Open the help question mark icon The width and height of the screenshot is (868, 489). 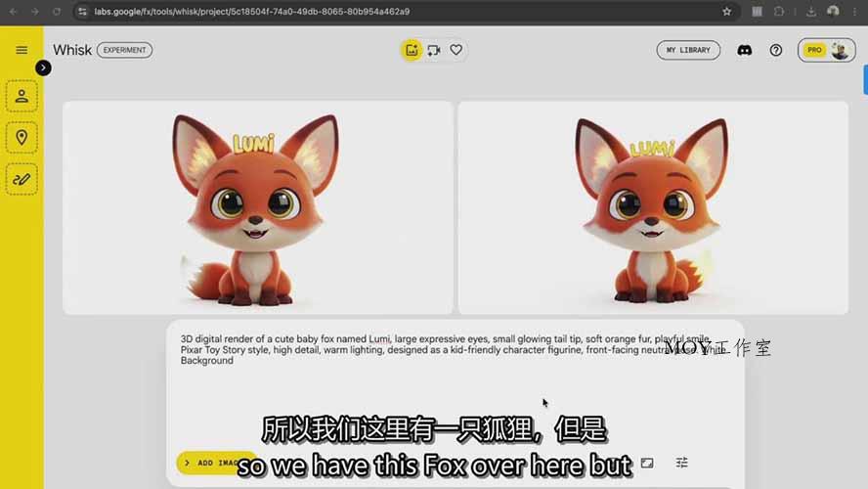[x=776, y=50]
